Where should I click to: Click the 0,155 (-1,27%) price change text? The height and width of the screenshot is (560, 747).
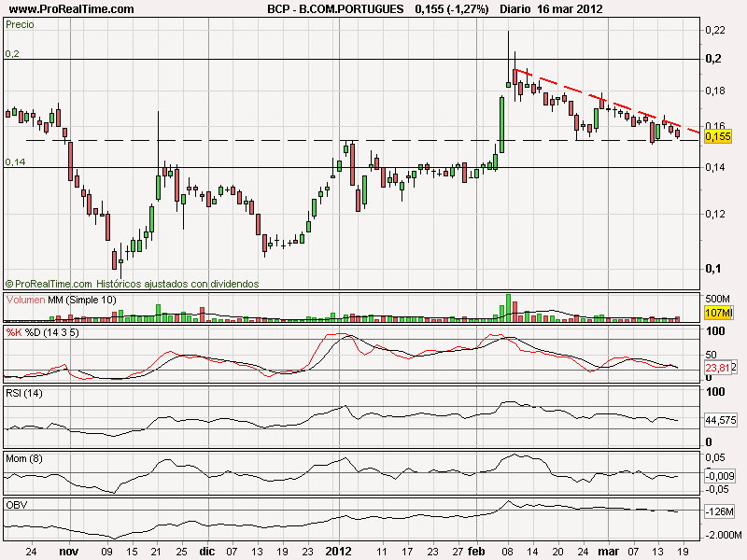[x=452, y=8]
